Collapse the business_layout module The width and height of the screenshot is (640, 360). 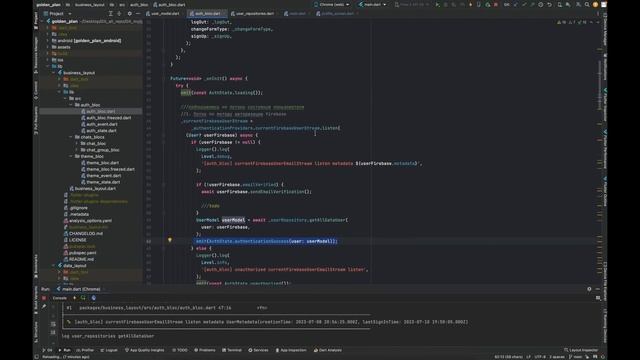[53, 73]
